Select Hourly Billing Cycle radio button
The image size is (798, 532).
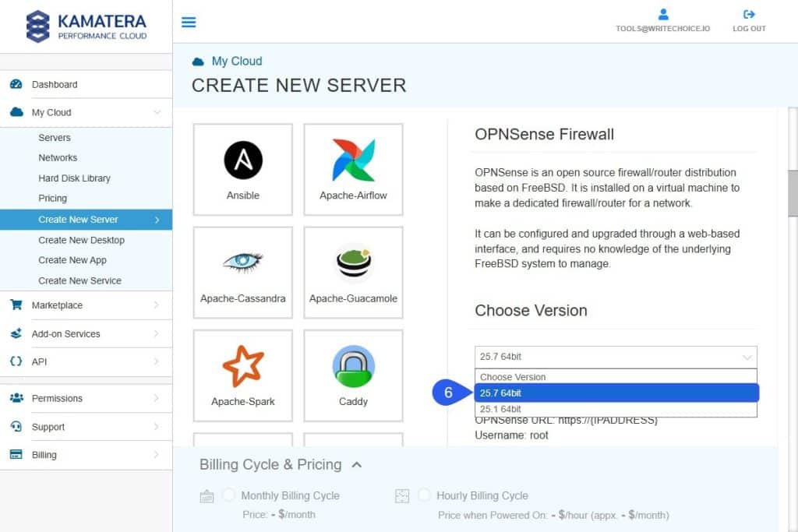tap(425, 495)
